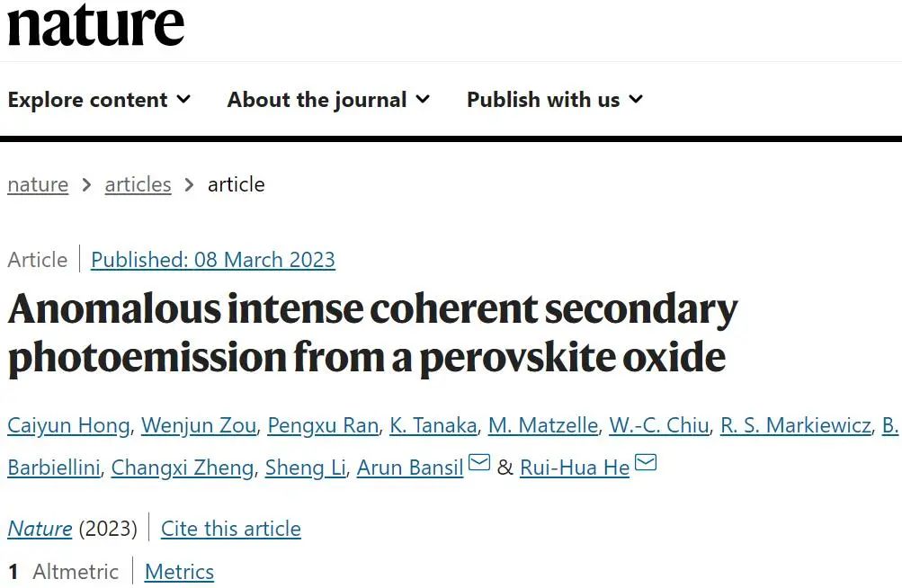This screenshot has height=588, width=902.
Task: Open author Pengxu Ran link
Action: pos(323,425)
